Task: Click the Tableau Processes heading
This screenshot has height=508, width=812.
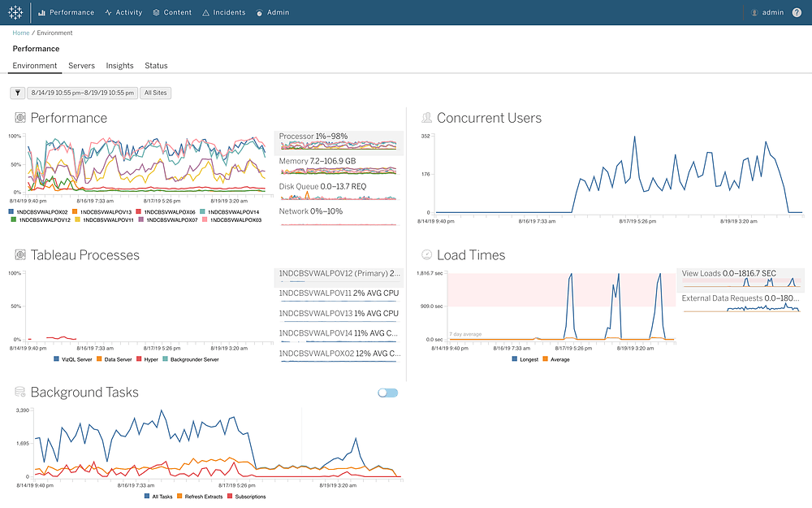Action: click(x=85, y=254)
